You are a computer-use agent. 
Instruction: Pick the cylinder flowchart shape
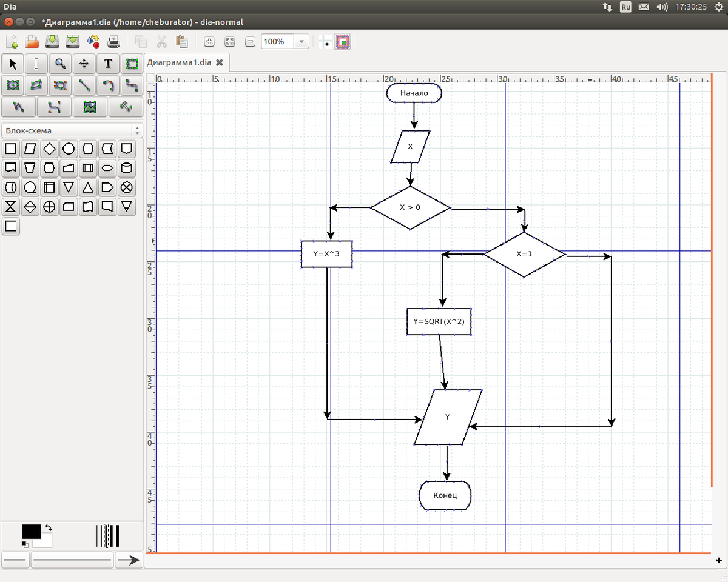click(x=127, y=168)
